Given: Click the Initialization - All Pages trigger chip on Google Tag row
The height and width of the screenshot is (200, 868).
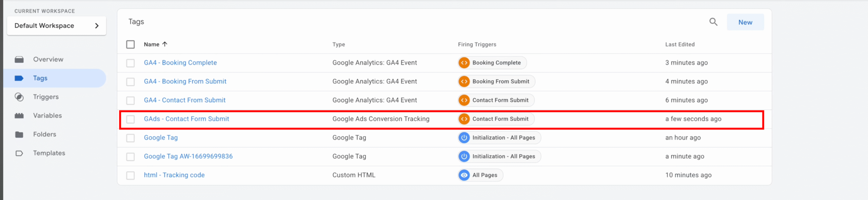Looking at the screenshot, I should coord(499,138).
